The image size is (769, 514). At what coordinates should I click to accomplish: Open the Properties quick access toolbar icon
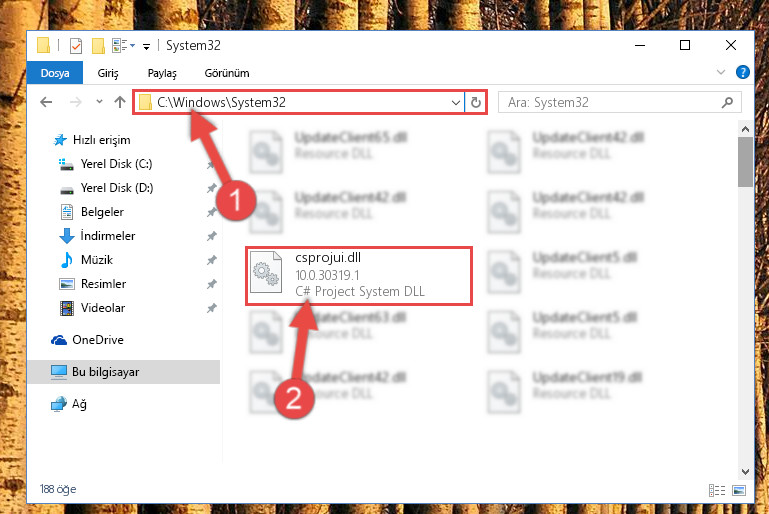click(76, 46)
